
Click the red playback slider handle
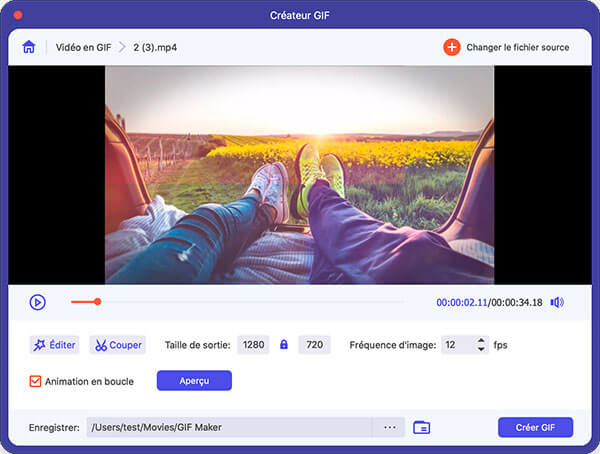[x=98, y=302]
